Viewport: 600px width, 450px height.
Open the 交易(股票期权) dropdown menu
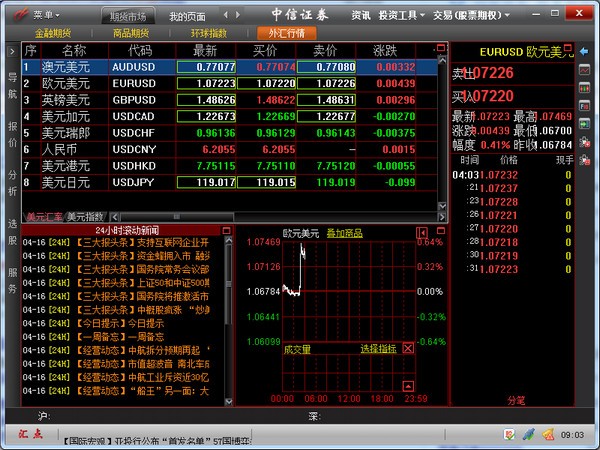click(x=471, y=15)
